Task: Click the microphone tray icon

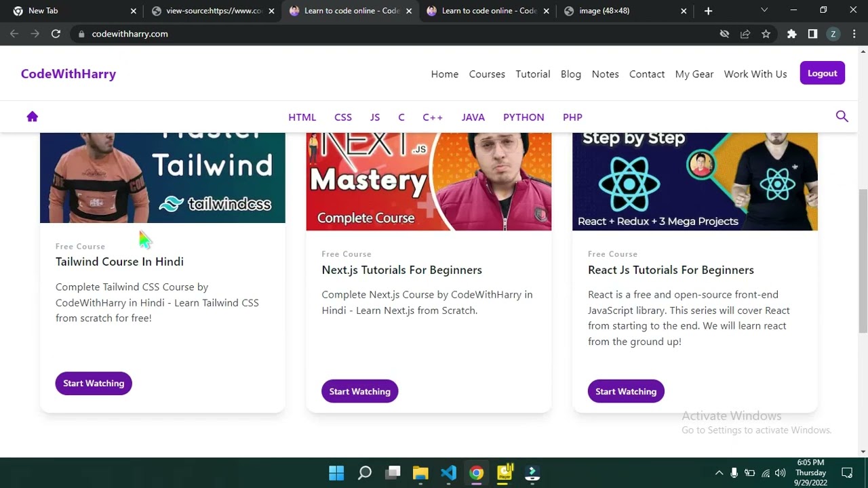Action: (734, 473)
